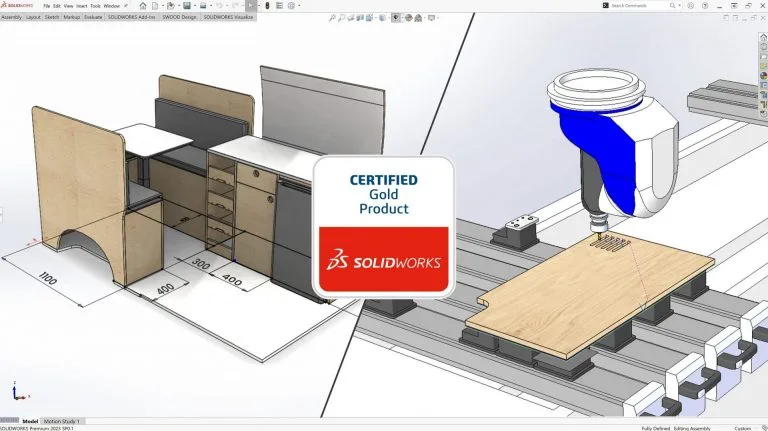768x431 pixels.
Task: Click the Hide/Show Items icon
Action: pos(396,18)
